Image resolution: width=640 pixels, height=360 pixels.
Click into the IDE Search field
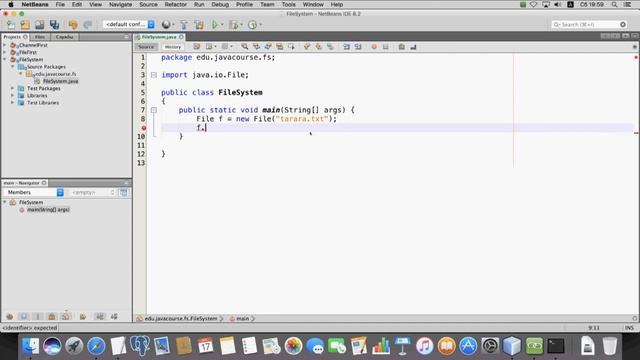point(589,24)
